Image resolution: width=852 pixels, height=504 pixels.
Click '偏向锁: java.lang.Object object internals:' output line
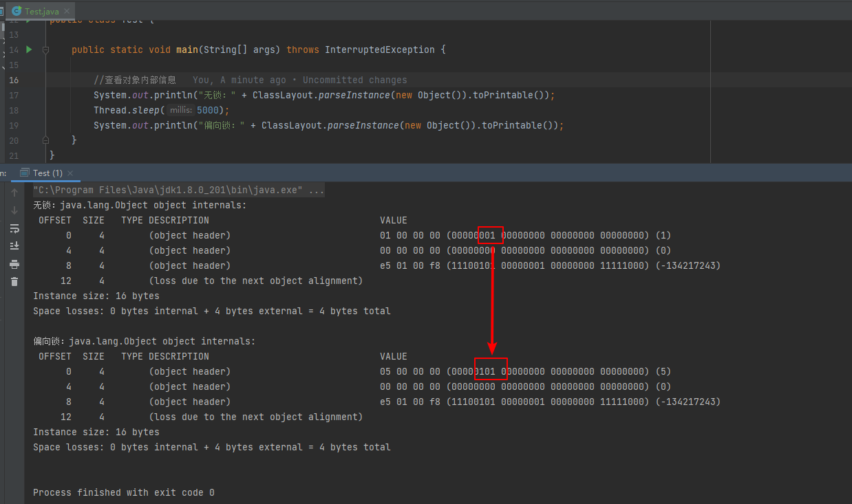point(145,341)
